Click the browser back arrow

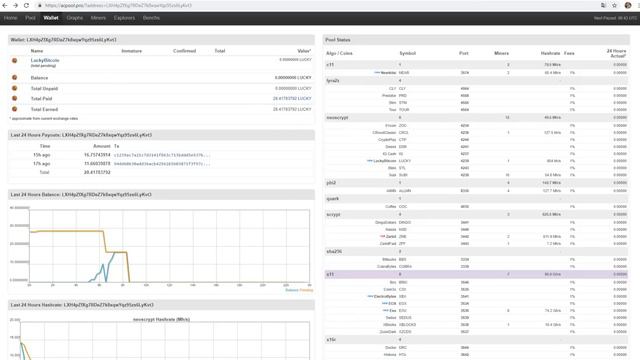pos(5,5)
